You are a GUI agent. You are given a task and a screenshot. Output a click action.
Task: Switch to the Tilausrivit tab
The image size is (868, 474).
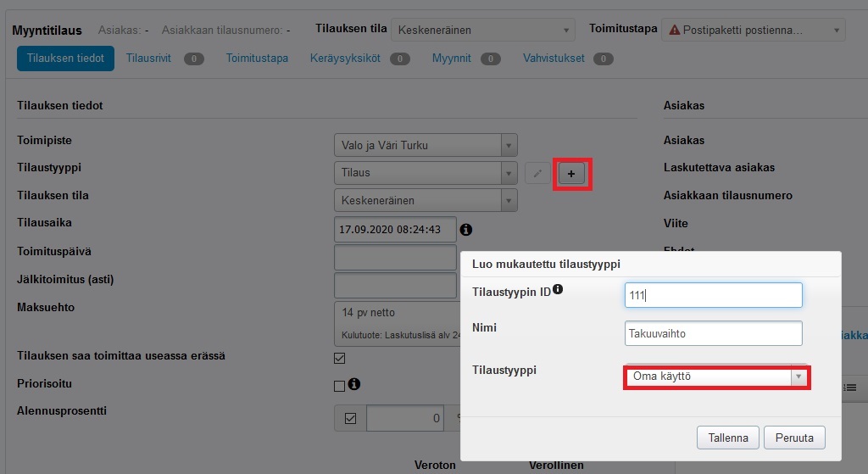point(148,59)
